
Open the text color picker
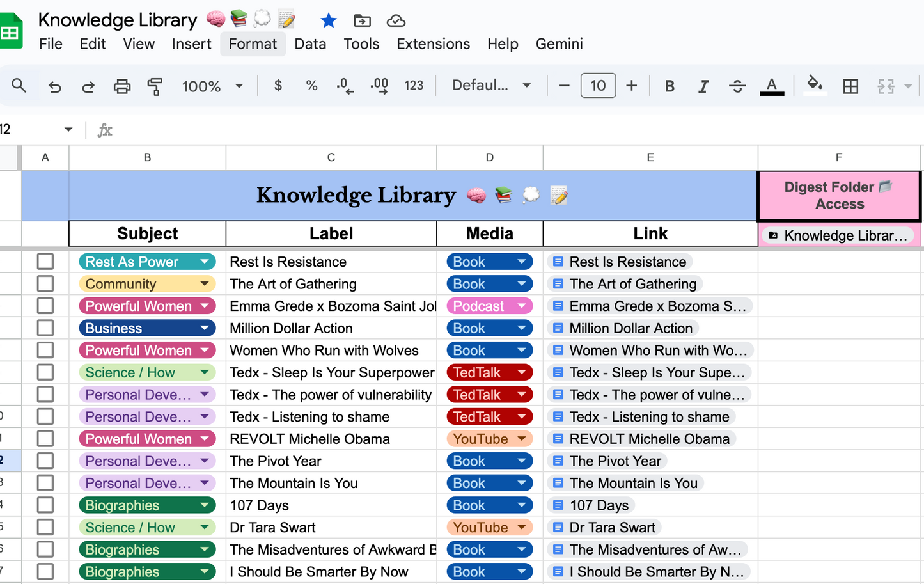point(772,85)
